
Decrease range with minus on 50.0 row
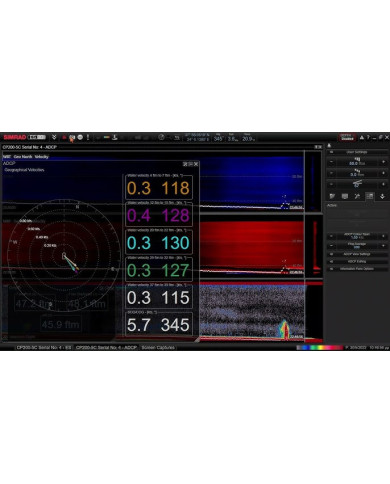tap(331, 162)
